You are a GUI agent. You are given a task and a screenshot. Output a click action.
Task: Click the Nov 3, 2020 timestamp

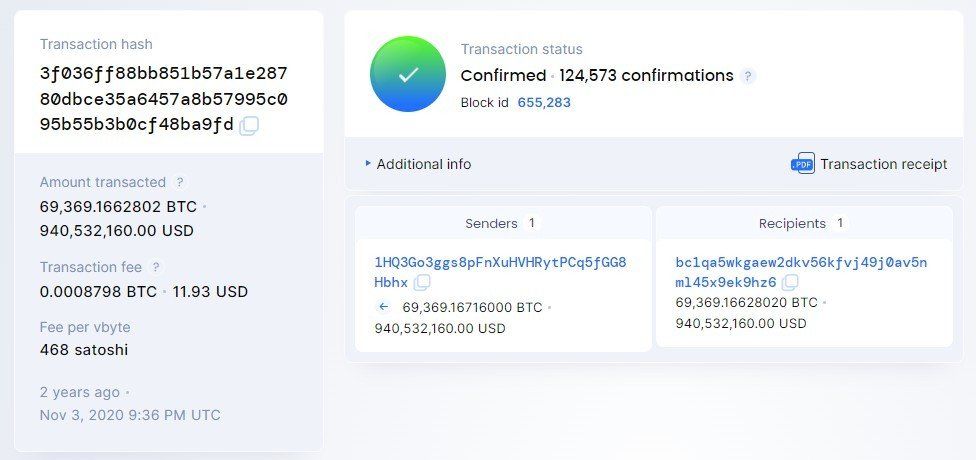pos(130,415)
